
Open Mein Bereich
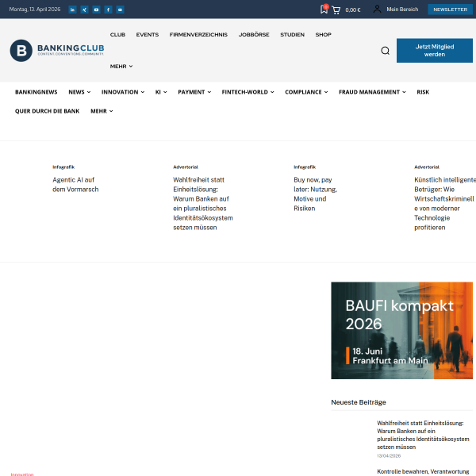point(402,10)
